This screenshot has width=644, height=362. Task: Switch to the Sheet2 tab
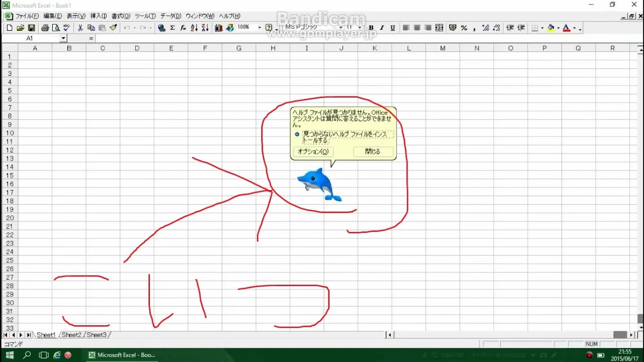tap(71, 335)
